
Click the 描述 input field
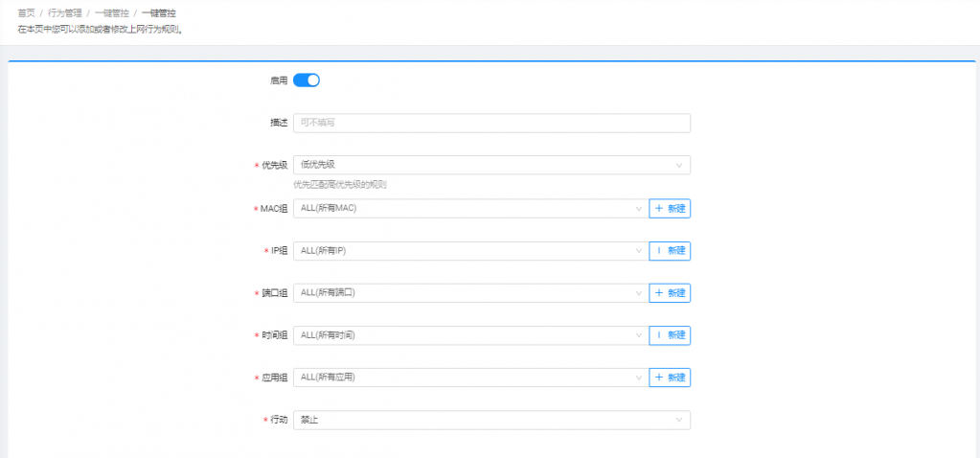(x=491, y=123)
